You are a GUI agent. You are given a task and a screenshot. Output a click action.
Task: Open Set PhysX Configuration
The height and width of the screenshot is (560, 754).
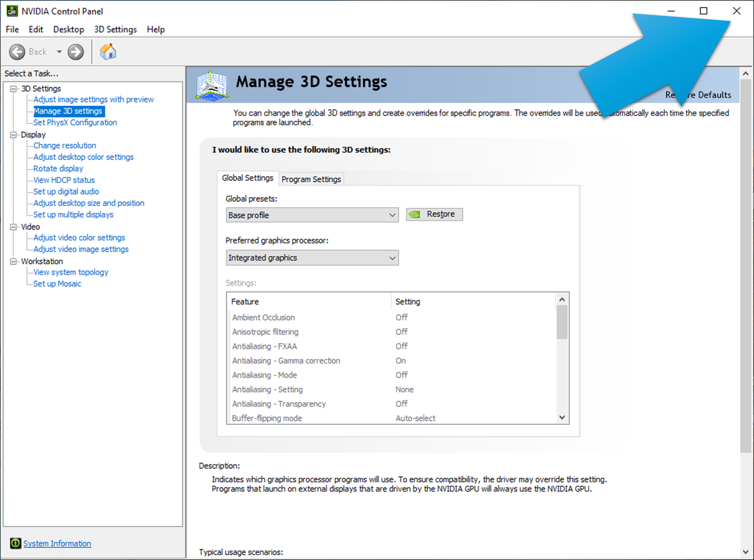75,122
